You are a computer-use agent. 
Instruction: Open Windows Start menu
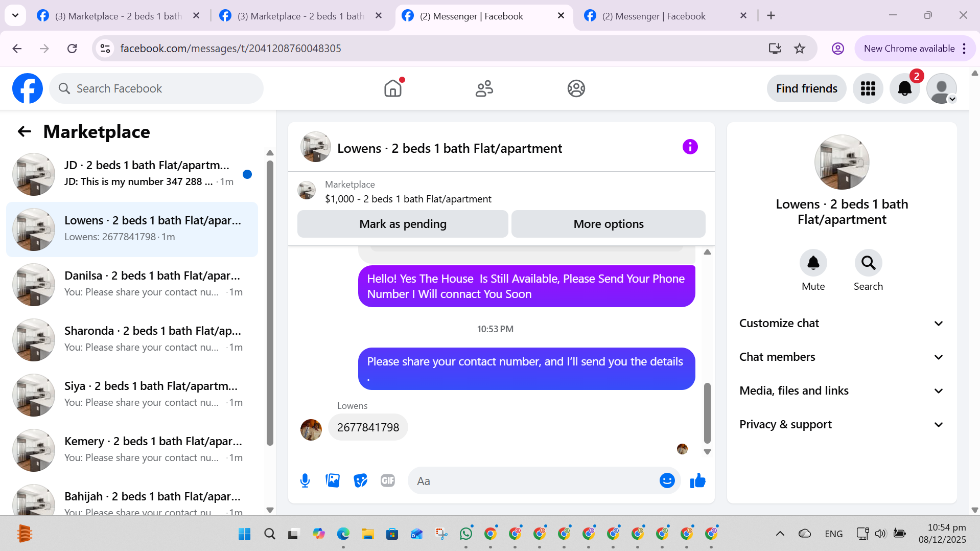[245, 534]
